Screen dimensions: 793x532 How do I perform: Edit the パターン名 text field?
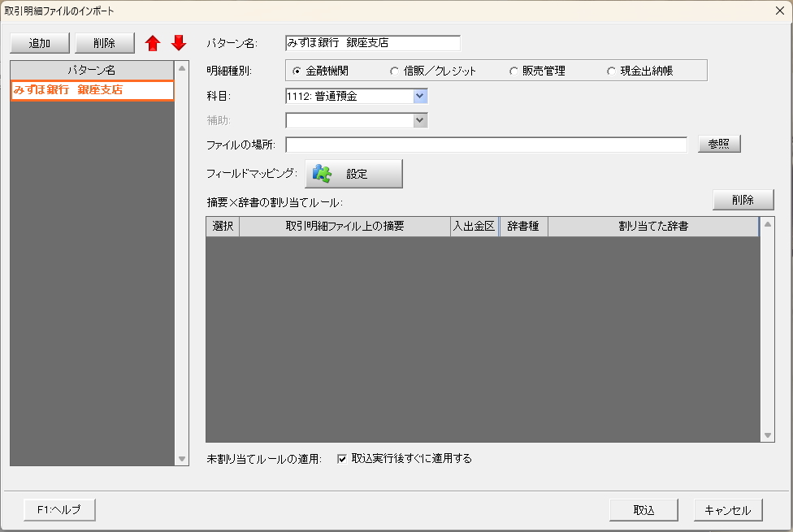pyautogui.click(x=373, y=43)
